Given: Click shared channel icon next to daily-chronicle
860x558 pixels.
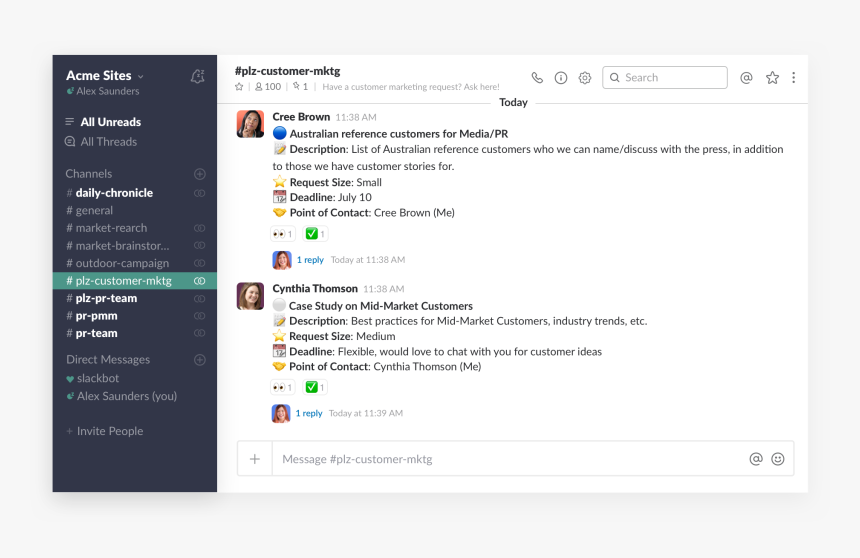Looking at the screenshot, I should click(200, 193).
